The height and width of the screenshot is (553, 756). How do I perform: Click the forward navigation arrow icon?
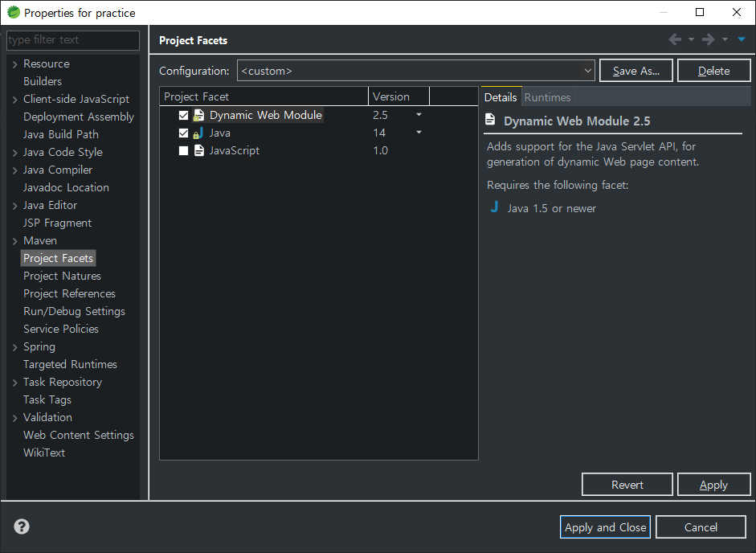pyautogui.click(x=709, y=39)
